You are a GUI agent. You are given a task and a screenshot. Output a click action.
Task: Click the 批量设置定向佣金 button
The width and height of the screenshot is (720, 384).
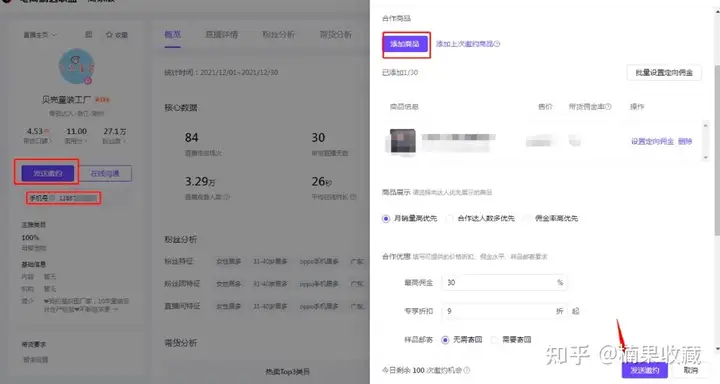click(664, 73)
